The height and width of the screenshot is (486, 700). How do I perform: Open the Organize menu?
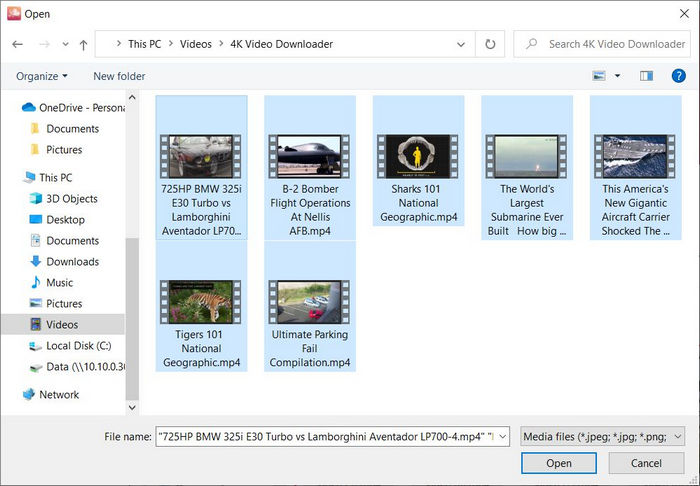[x=42, y=76]
